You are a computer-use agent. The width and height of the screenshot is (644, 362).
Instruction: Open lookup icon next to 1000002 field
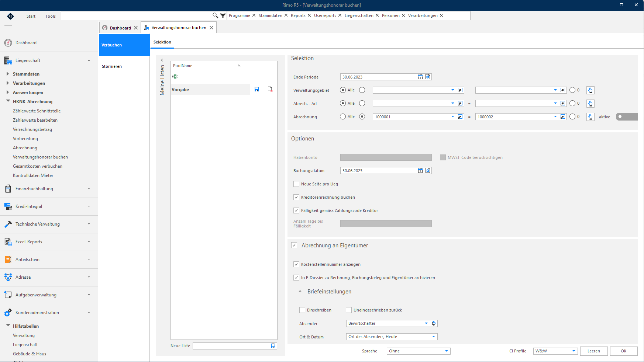pyautogui.click(x=563, y=116)
